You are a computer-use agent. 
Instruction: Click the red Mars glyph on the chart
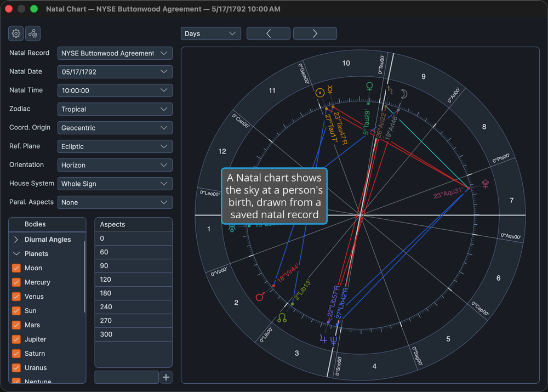coord(260,297)
